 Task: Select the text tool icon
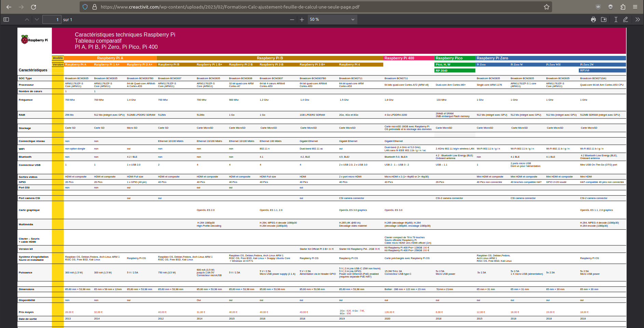click(616, 19)
